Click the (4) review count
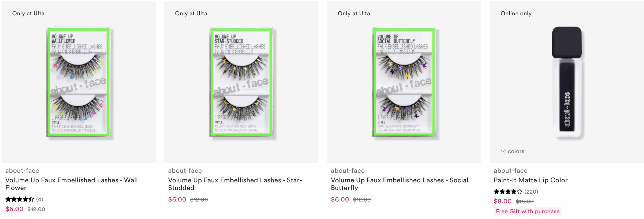This screenshot has width=644, height=219. click(x=39, y=199)
